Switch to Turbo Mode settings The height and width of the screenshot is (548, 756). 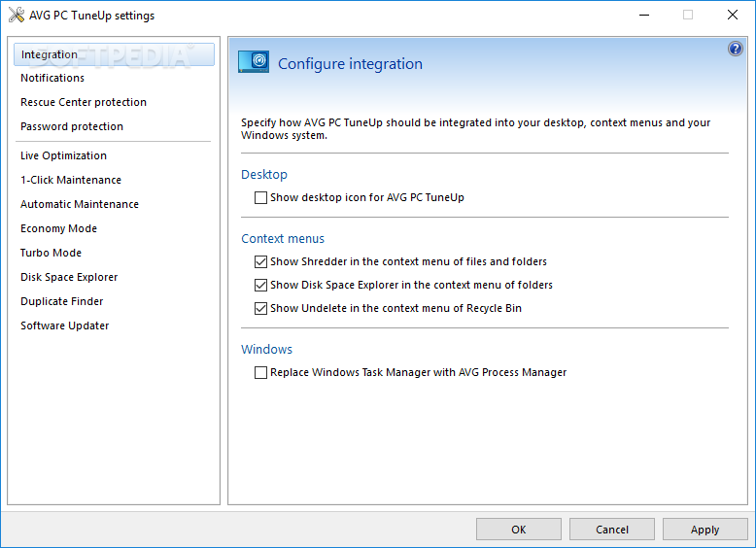[51, 253]
